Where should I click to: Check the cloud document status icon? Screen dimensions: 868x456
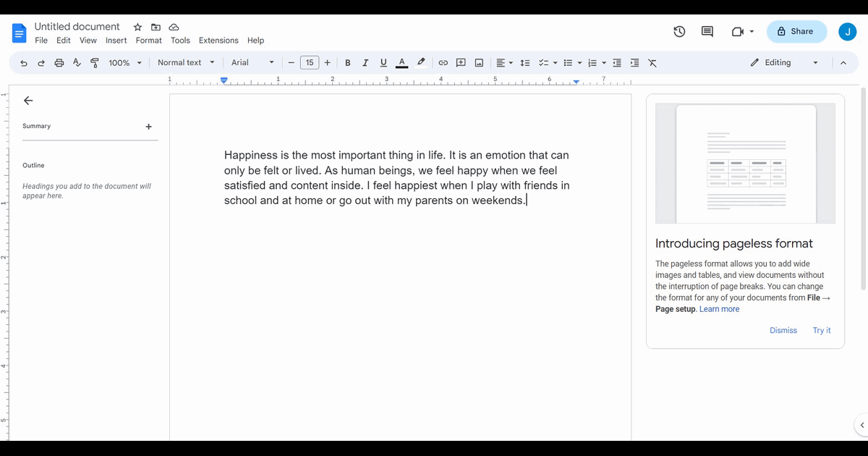(x=174, y=27)
